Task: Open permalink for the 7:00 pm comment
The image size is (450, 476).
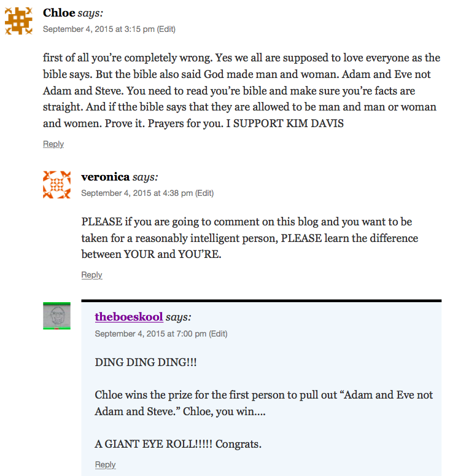Action: pos(150,334)
